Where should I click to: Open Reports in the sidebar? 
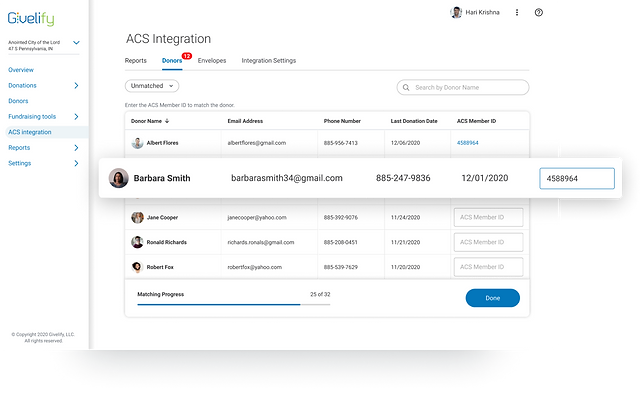tap(19, 147)
